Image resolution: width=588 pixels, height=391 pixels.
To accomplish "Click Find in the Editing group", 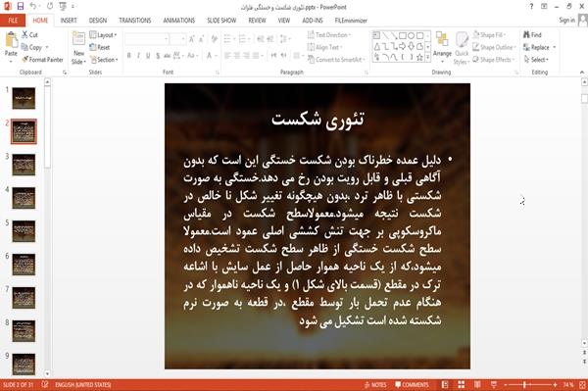I will point(532,35).
